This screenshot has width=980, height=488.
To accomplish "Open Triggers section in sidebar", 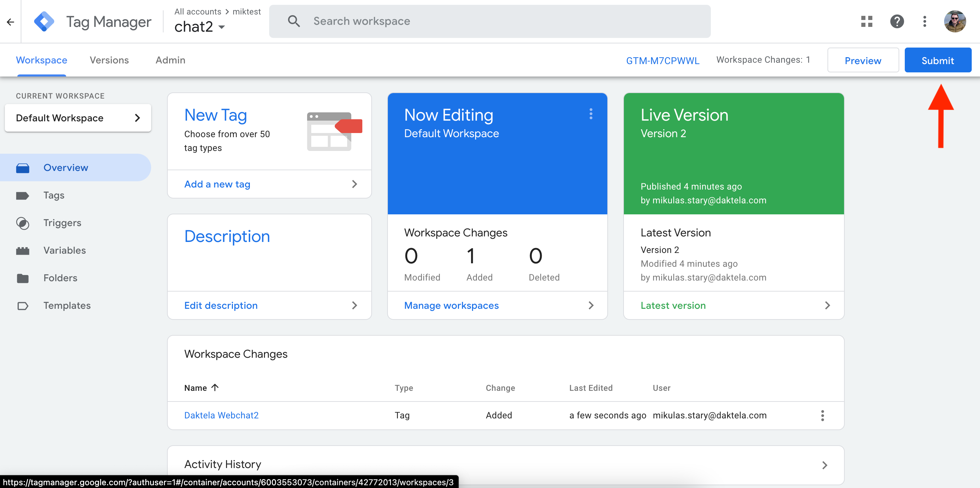I will [62, 223].
